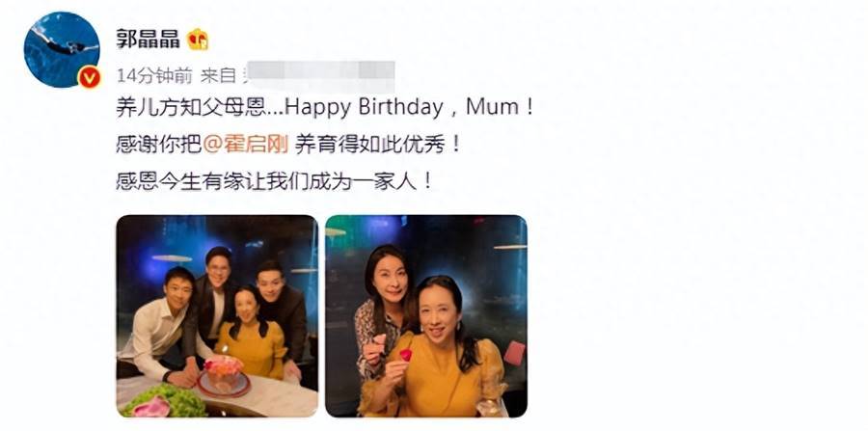
Task: Open the @霍启刚 mention link
Action: click(x=246, y=146)
